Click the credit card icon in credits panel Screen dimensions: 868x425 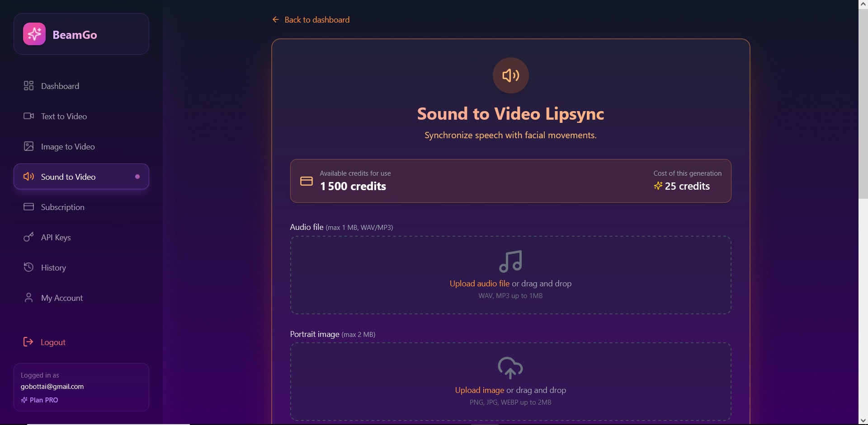point(307,181)
